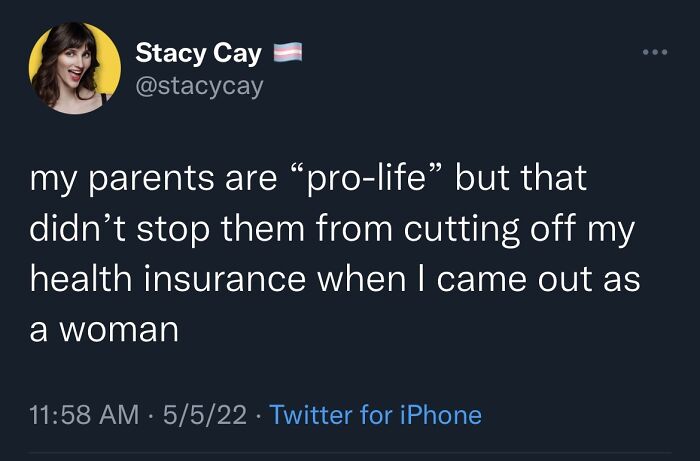Open the Twitter for iPhone source link
This screenshot has width=700, height=461.
pos(376,415)
